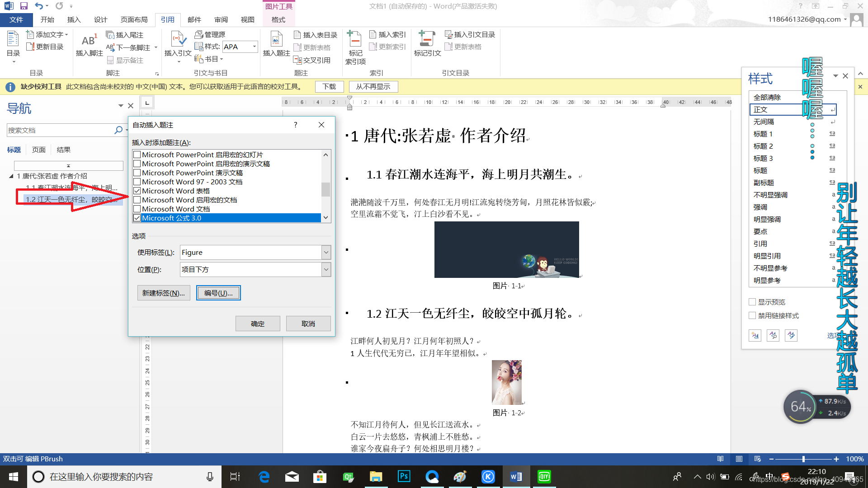Click the zoom slider in status bar

click(x=804, y=459)
